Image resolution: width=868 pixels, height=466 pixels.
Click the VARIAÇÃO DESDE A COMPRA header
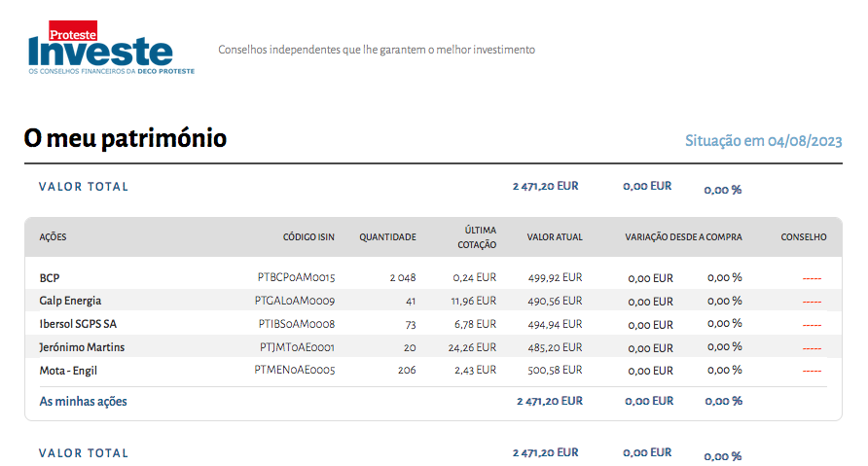point(683,237)
